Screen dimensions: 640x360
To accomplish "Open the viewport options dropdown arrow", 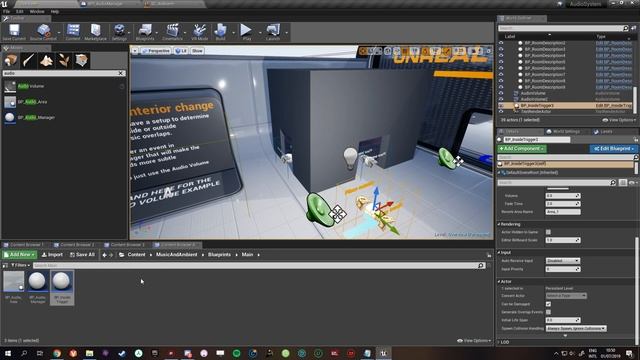I will click(x=135, y=51).
